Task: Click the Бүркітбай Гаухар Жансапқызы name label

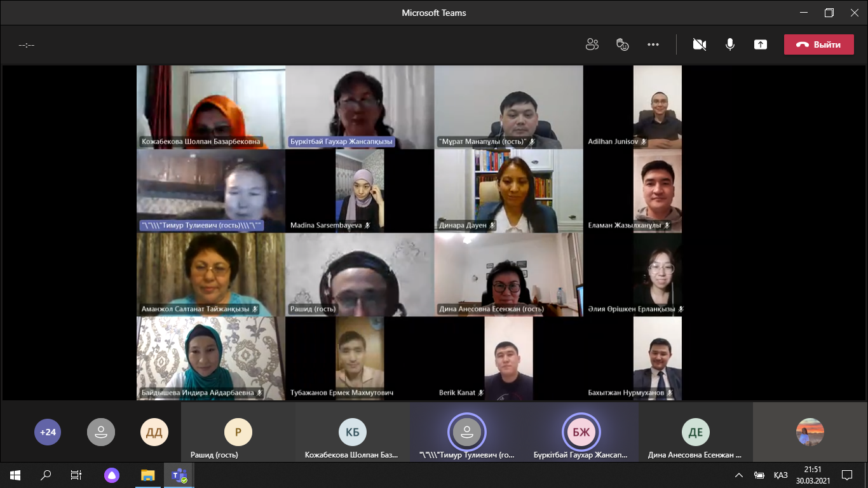Action: [341, 142]
